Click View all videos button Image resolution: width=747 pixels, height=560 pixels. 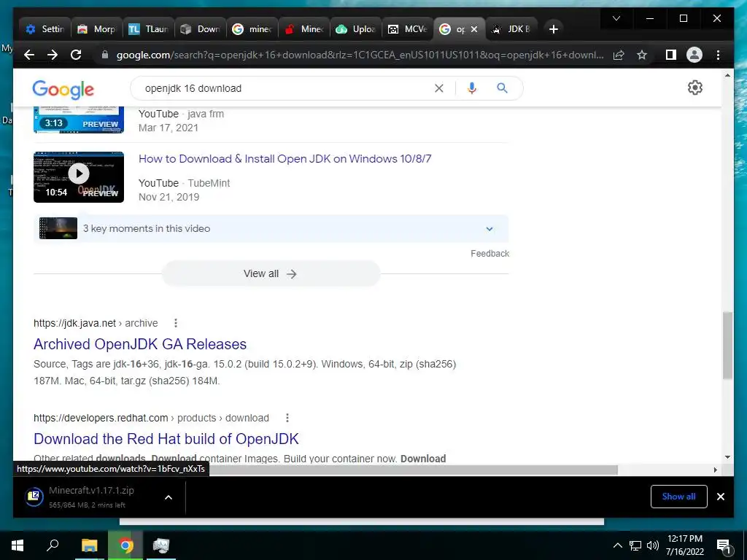(x=271, y=274)
